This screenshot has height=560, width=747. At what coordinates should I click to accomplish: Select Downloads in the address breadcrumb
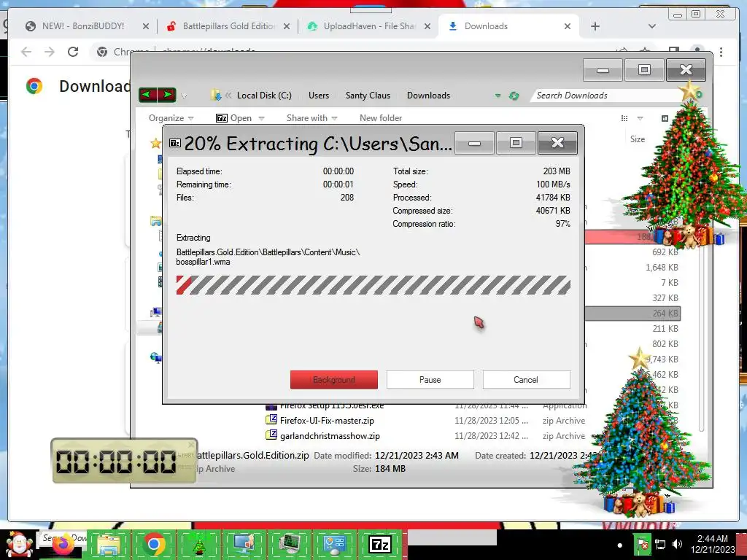[428, 96]
